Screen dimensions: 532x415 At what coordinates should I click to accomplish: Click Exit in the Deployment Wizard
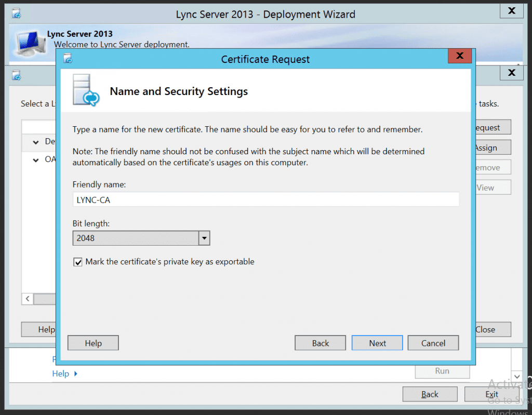491,394
